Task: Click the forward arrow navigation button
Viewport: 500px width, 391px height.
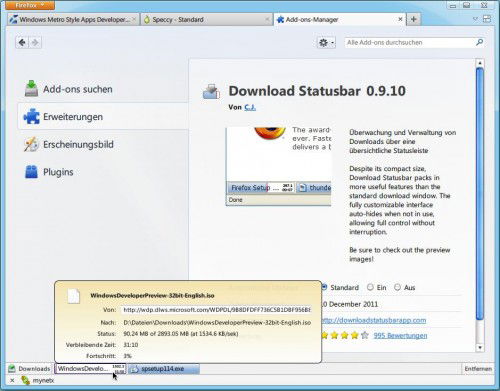Action: (35, 43)
